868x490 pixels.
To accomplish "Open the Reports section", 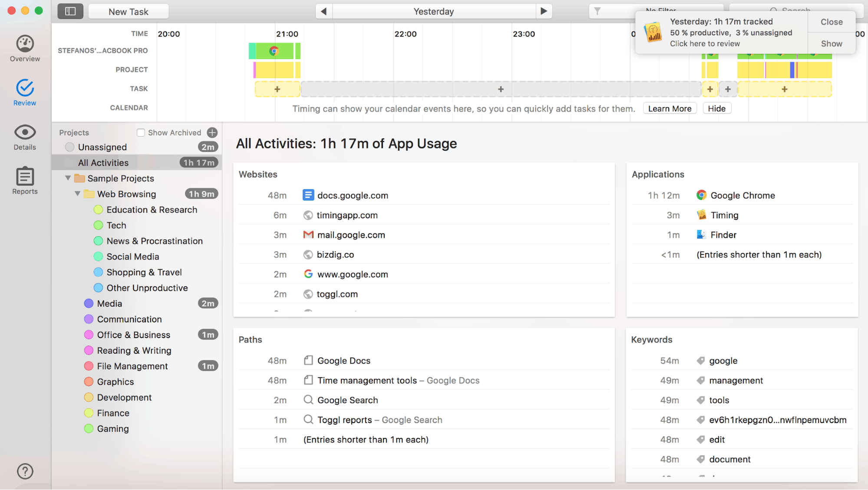I will (25, 181).
